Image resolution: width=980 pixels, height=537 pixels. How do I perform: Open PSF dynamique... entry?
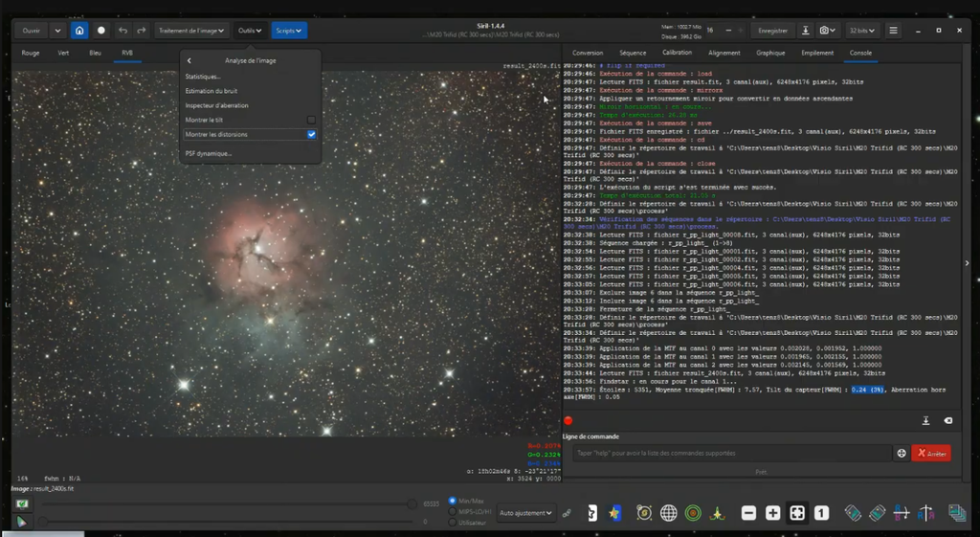[x=208, y=154]
